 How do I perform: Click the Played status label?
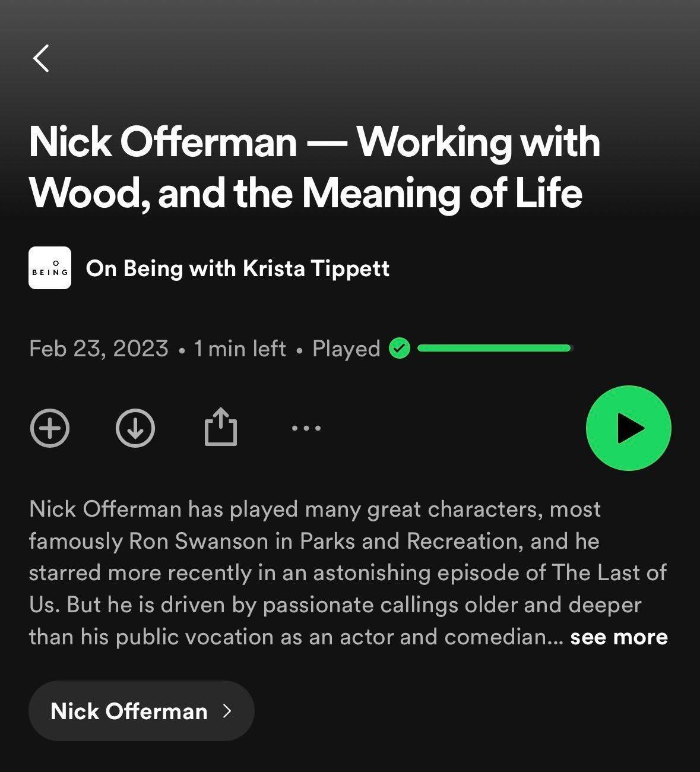point(346,349)
